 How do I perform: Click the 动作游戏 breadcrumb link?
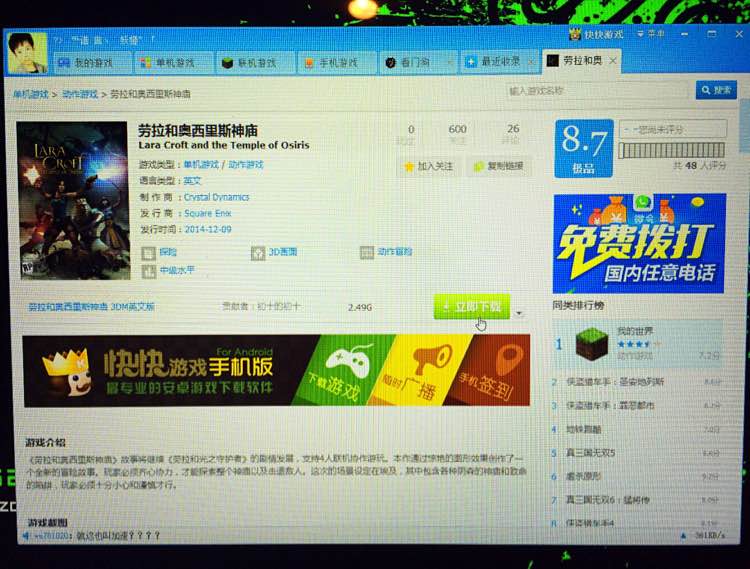click(x=80, y=94)
